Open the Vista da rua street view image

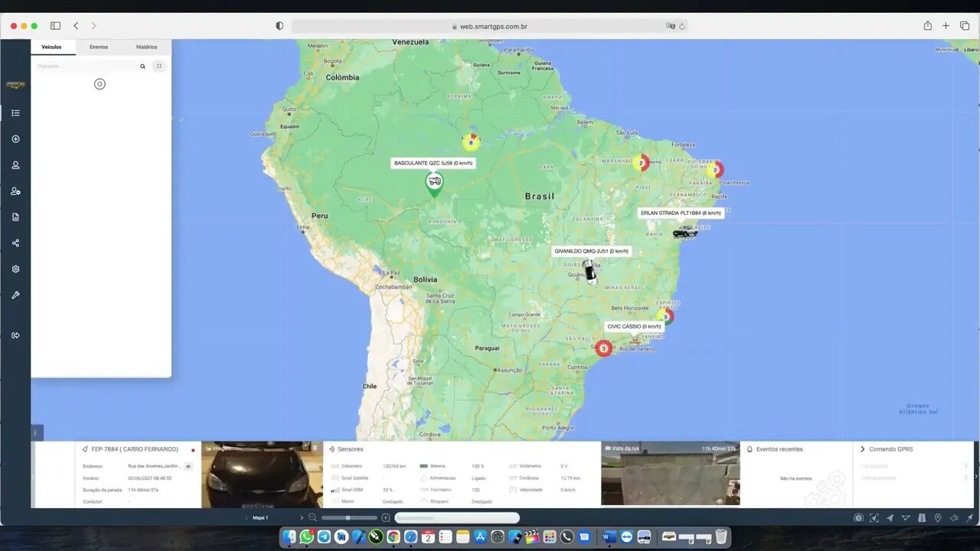click(x=670, y=474)
